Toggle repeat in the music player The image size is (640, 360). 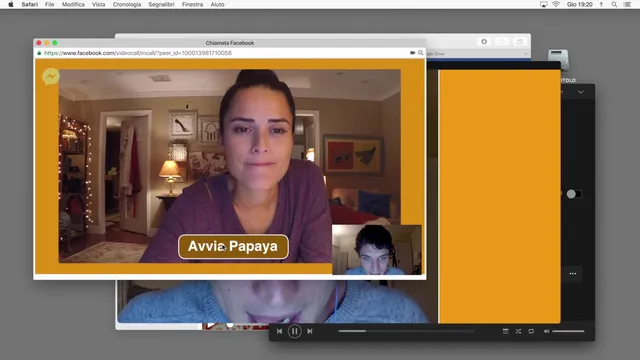point(531,331)
